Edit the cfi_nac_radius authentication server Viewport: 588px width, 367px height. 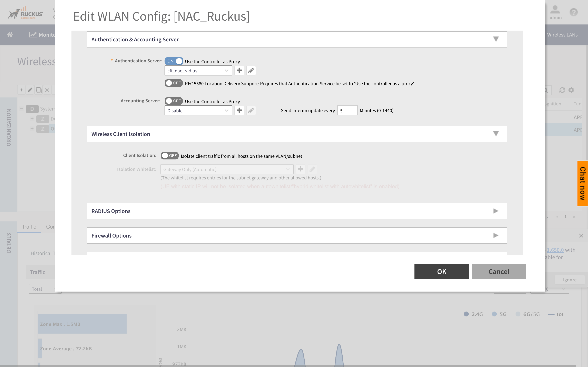click(x=251, y=70)
